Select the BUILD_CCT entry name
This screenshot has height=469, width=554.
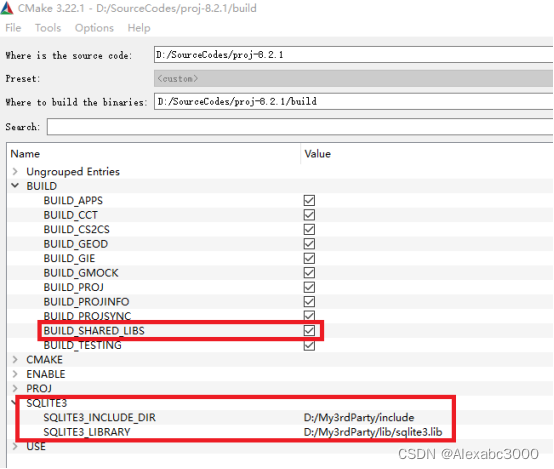[71, 215]
